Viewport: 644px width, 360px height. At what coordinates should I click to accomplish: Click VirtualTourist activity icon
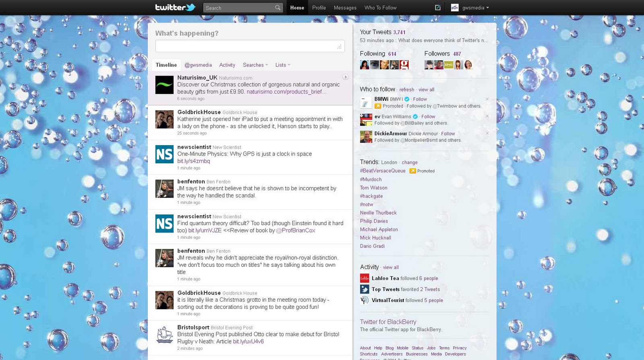(x=364, y=300)
